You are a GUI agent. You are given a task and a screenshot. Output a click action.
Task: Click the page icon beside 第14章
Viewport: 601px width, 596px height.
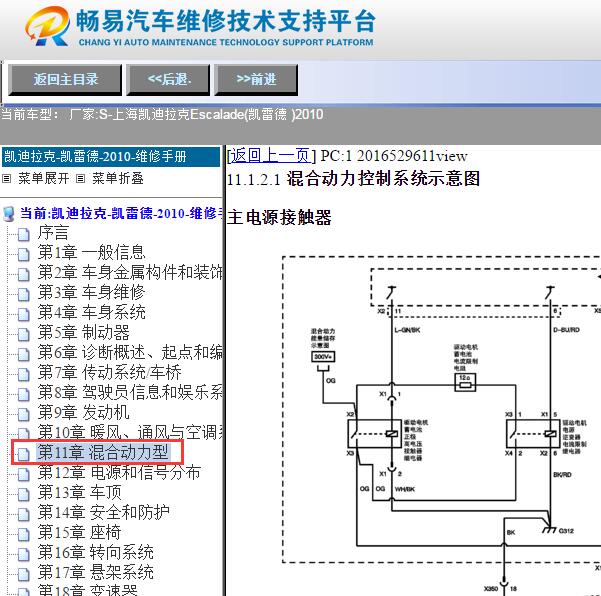[23, 514]
